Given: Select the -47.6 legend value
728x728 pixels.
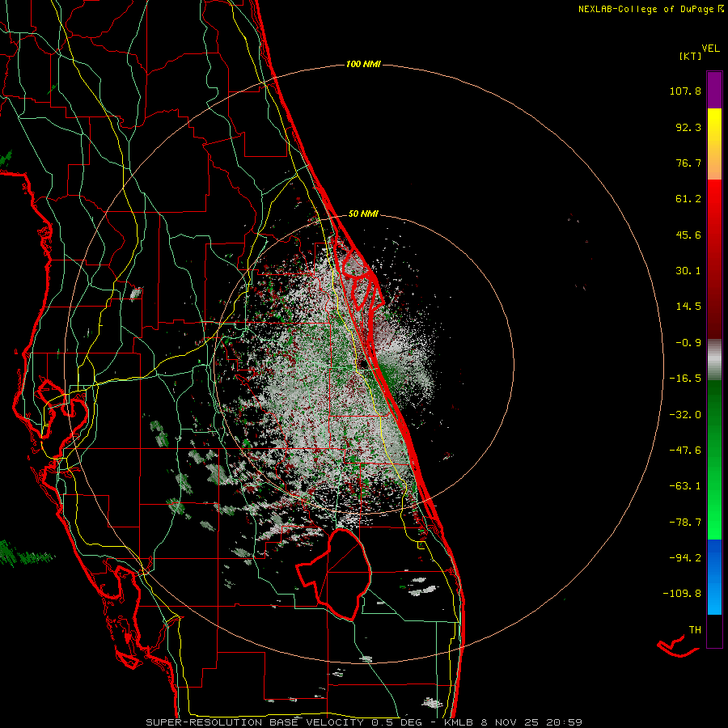Looking at the screenshot, I should coord(685,451).
